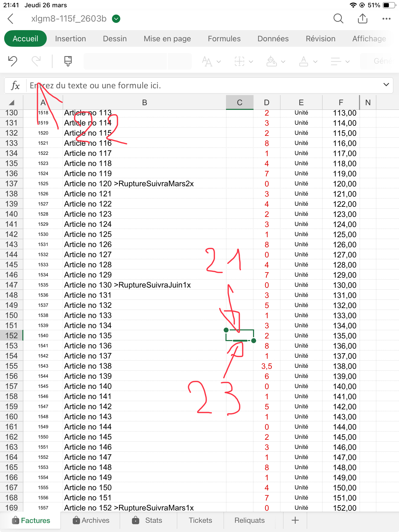Select all cells with corner triangle
This screenshot has width=399, height=532.
coord(11,103)
